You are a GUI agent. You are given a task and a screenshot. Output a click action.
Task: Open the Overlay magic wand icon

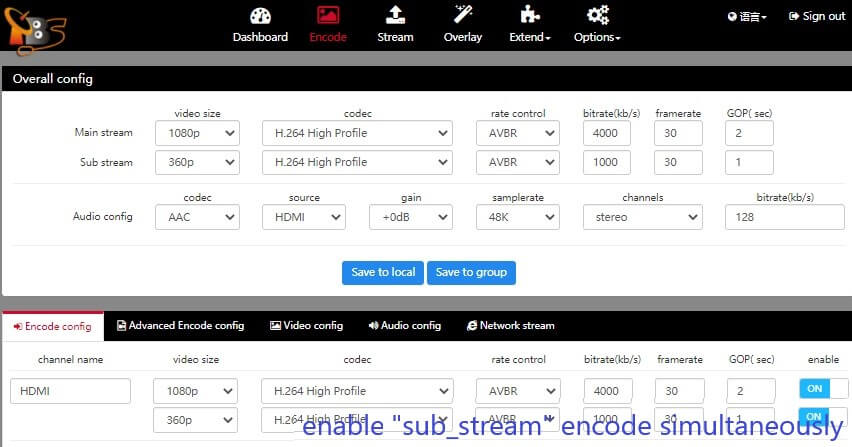(x=462, y=16)
